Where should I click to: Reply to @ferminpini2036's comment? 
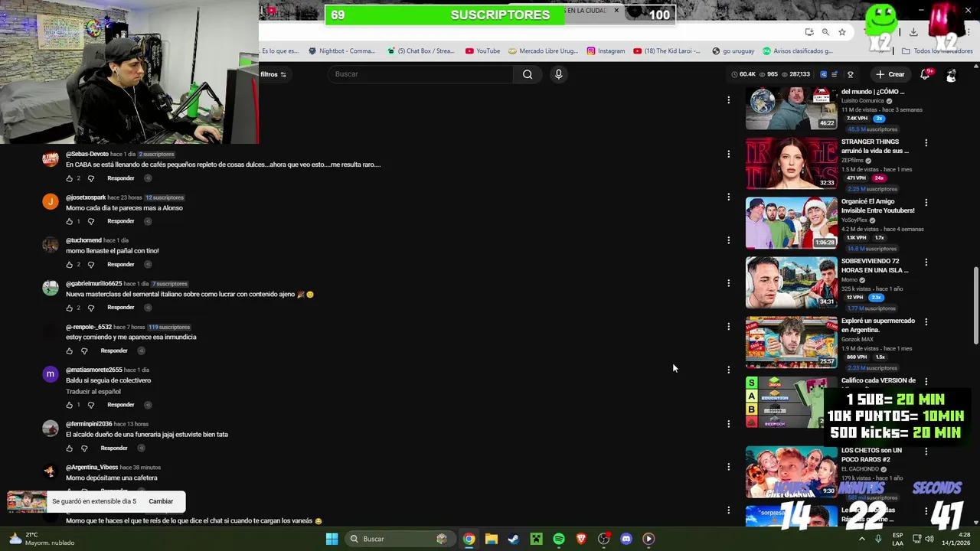click(x=114, y=448)
